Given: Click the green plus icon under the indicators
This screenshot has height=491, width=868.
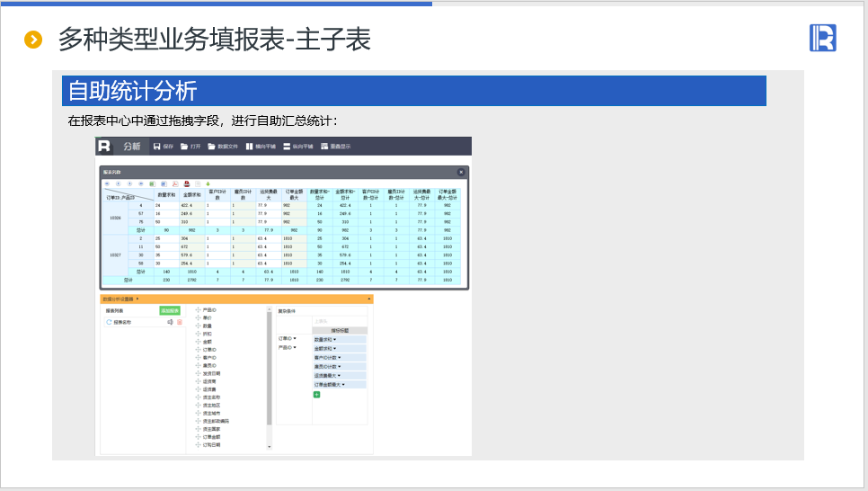Looking at the screenshot, I should tap(316, 395).
